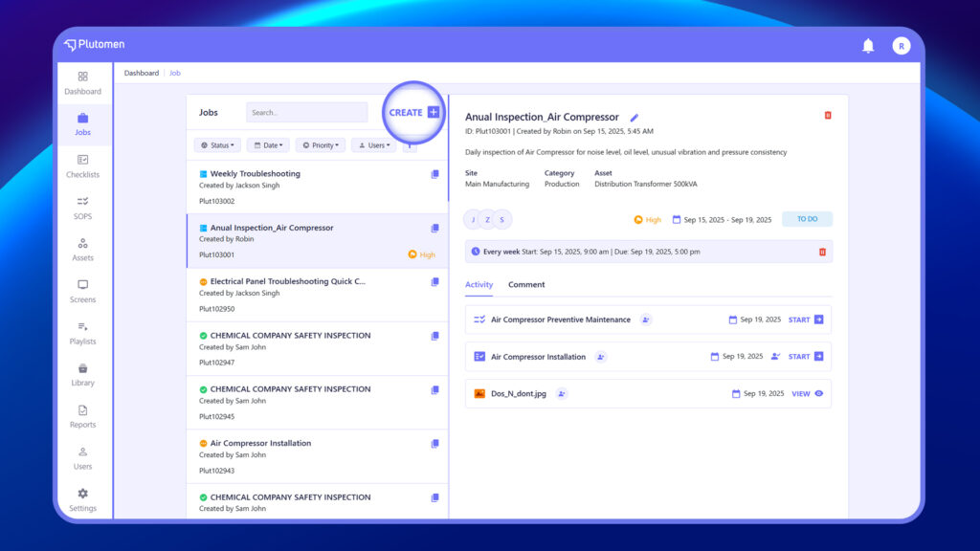This screenshot has width=980, height=551.
Task: Go to Assets in the sidebar
Action: pos(82,250)
